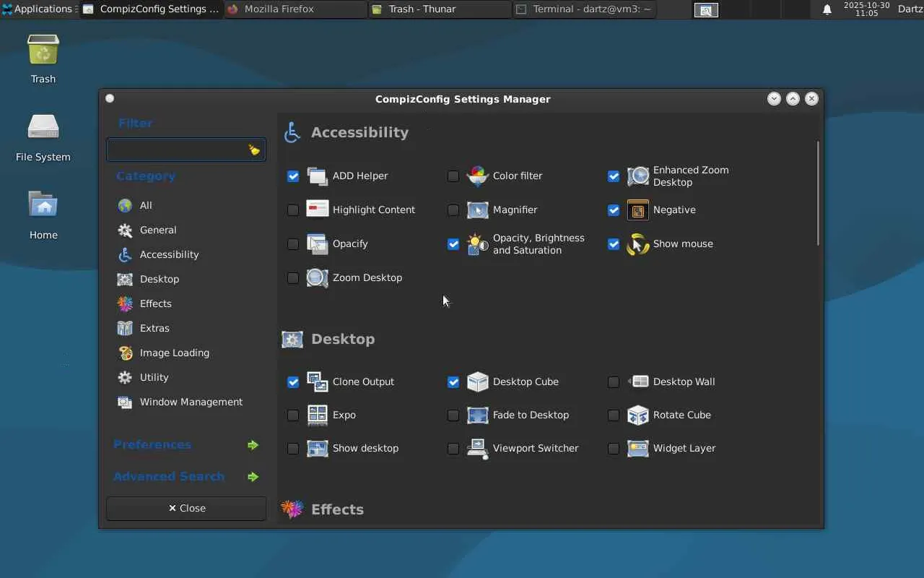The image size is (924, 578).
Task: Enable the Desktop Wall checkbox
Action: click(x=614, y=381)
